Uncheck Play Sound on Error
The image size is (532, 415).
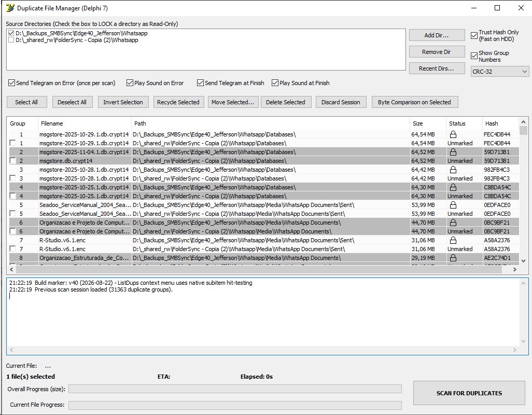(130, 83)
